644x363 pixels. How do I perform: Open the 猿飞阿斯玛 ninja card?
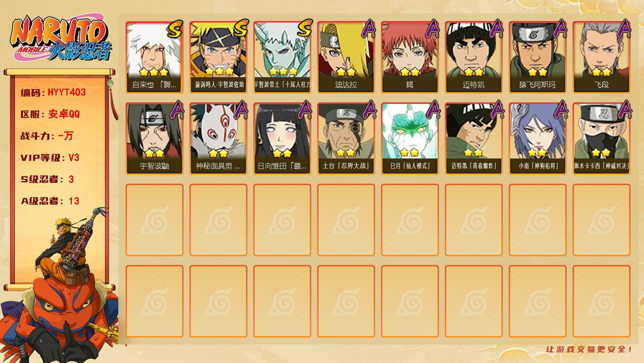click(537, 57)
